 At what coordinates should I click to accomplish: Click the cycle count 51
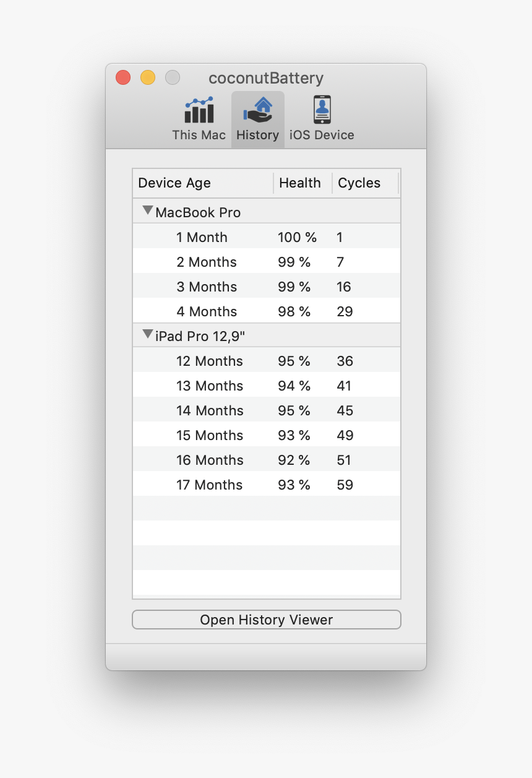(344, 460)
